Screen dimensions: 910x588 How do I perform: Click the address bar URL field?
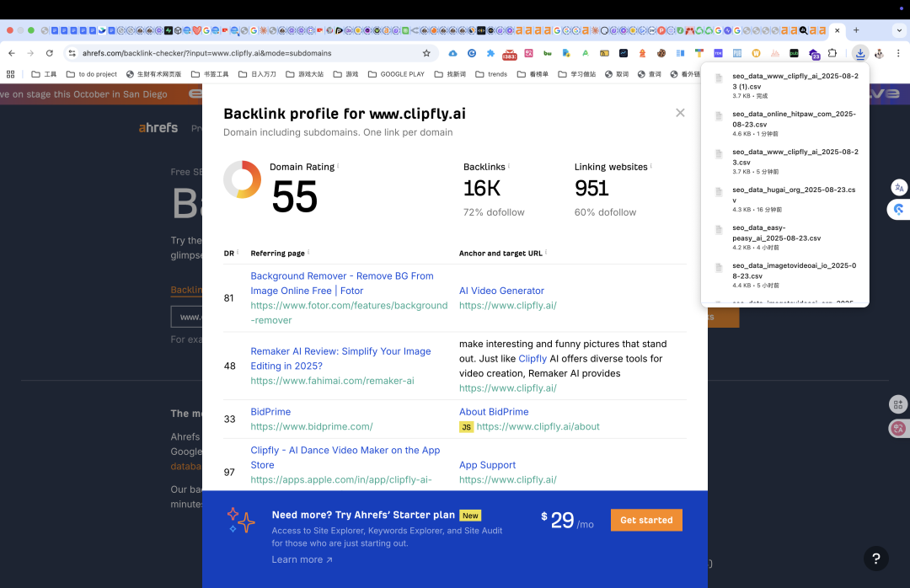click(x=249, y=53)
